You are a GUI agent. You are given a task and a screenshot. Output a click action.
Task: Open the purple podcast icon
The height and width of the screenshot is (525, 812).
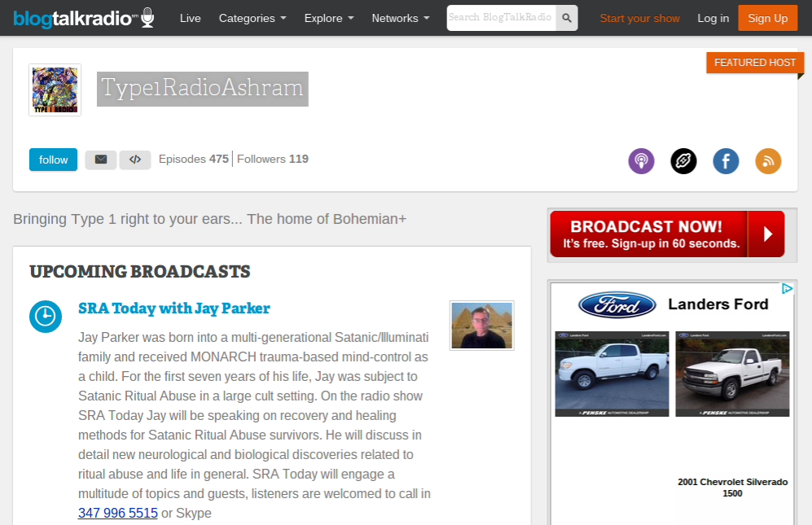[641, 161]
